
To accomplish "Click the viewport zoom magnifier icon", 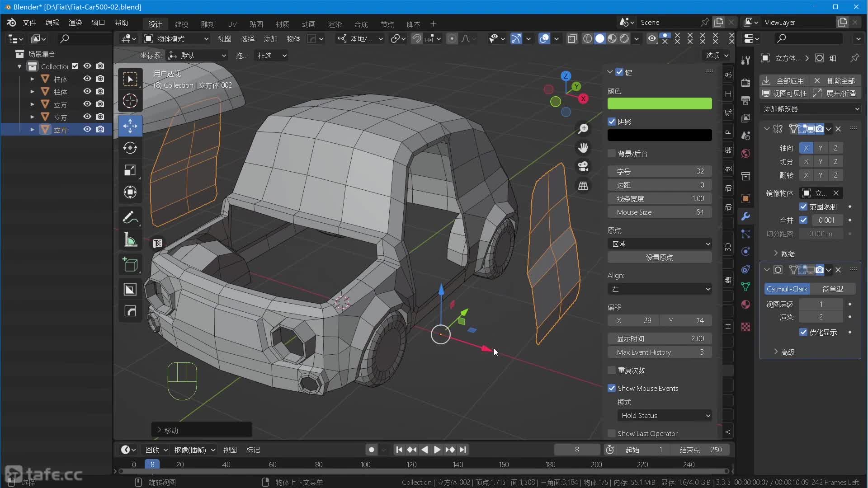I will tap(583, 129).
